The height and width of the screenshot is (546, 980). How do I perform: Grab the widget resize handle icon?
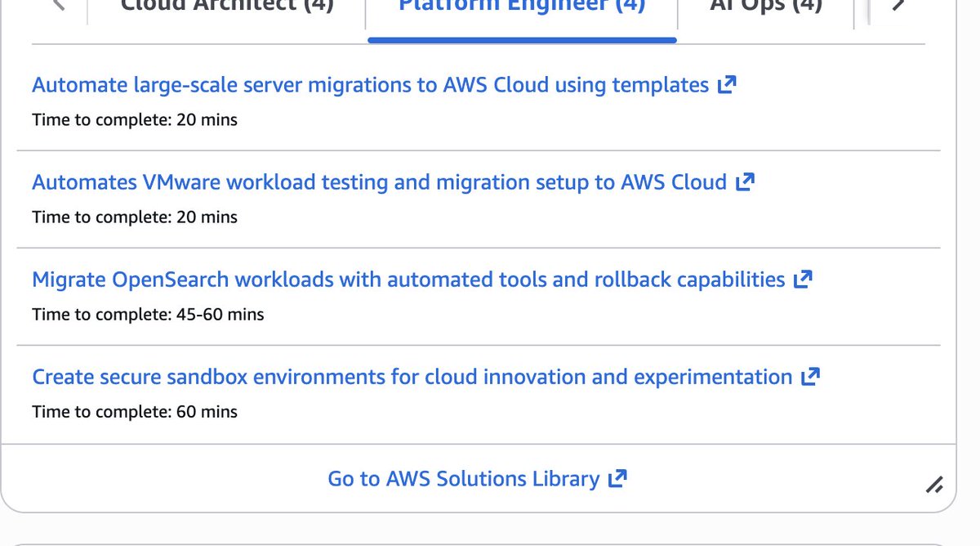click(x=934, y=485)
